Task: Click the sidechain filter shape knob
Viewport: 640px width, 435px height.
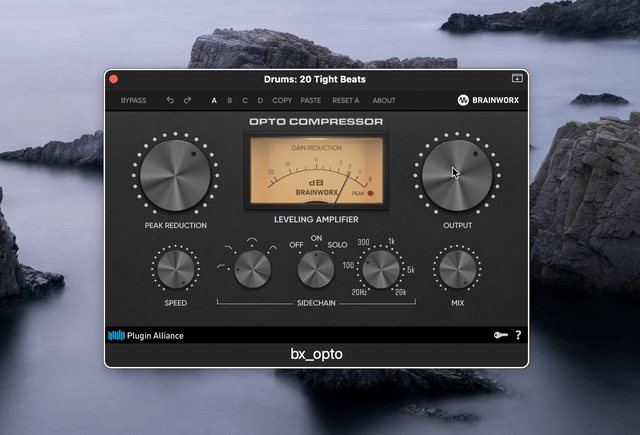Action: 252,269
